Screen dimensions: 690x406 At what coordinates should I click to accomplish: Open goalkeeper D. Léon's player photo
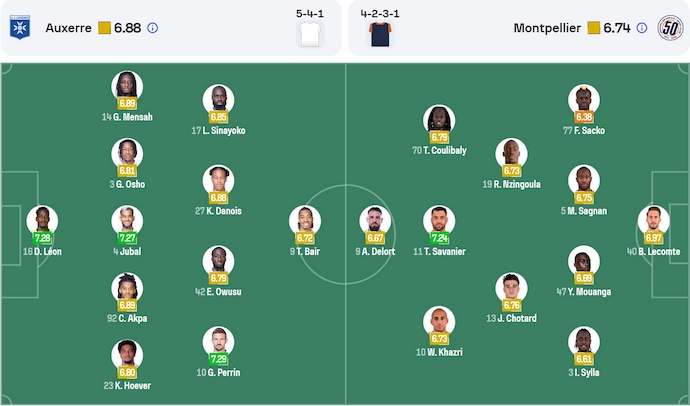click(x=42, y=219)
